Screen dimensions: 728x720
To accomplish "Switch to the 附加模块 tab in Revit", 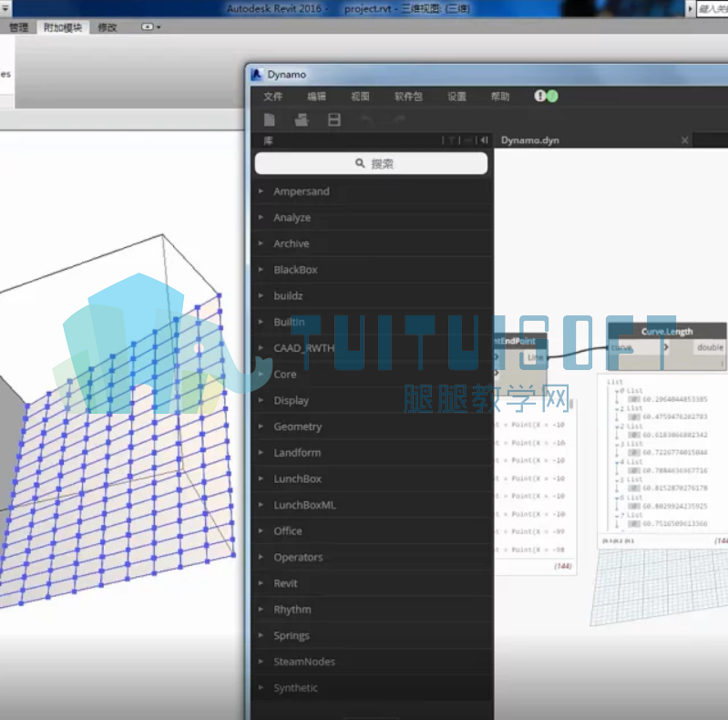I will click(63, 27).
